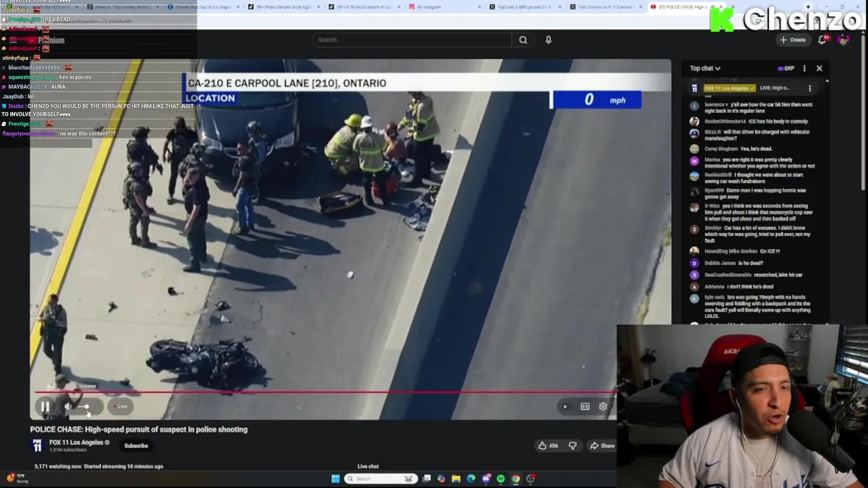Open the account avatar menu
Screen dimensions: 868x488
[x=843, y=40]
